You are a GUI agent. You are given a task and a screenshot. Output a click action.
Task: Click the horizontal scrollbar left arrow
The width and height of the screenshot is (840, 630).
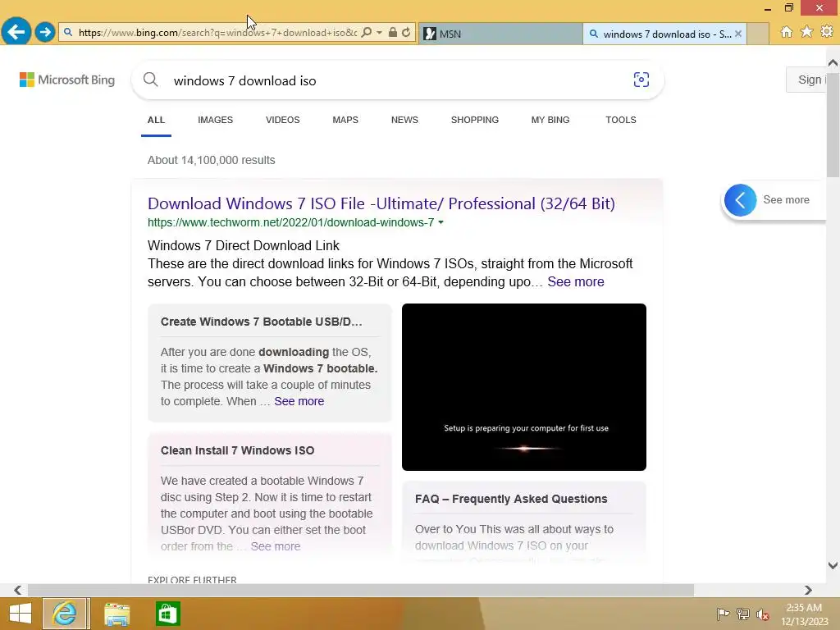(18, 590)
